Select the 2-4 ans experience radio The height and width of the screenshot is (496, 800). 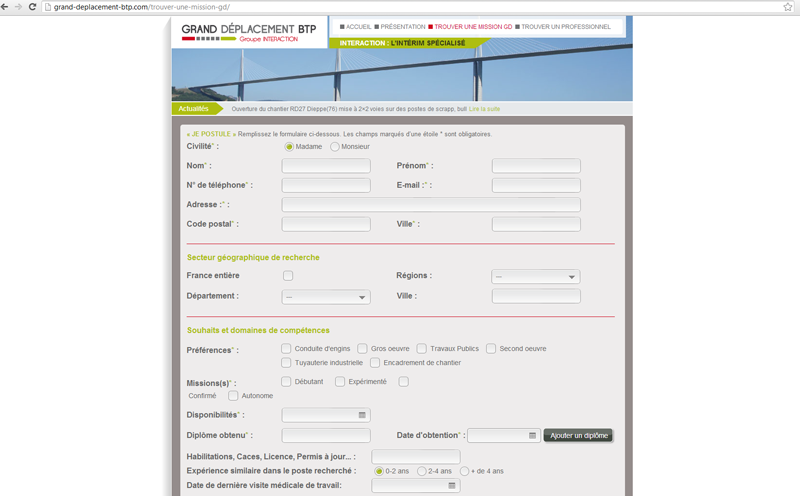click(x=421, y=471)
